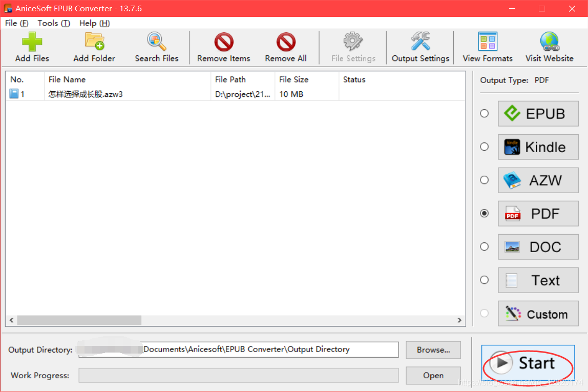Image resolution: width=588 pixels, height=392 pixels.
Task: Click the No. column header
Action: point(25,79)
